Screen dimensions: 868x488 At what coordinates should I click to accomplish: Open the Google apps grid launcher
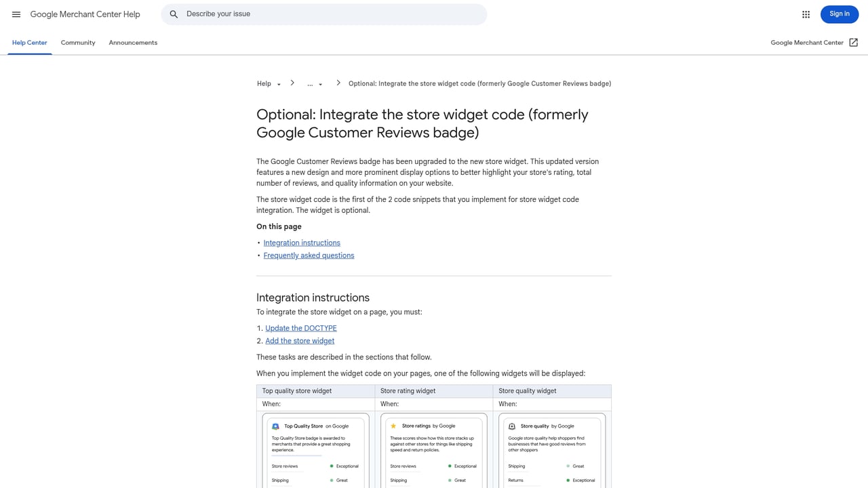pos(806,14)
